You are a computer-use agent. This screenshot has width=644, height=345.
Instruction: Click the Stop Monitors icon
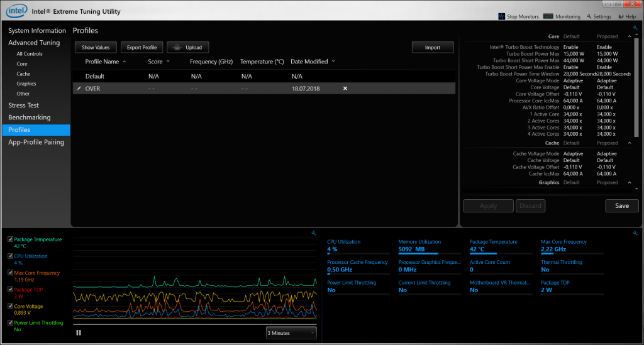502,16
